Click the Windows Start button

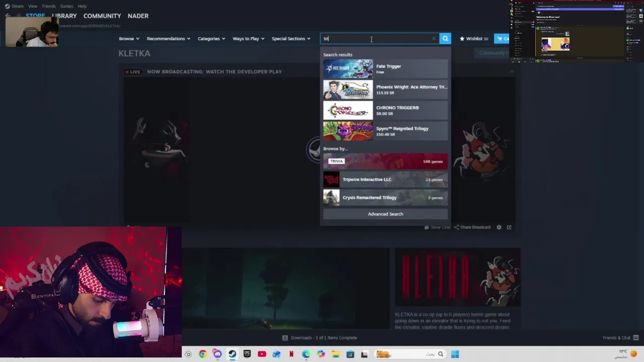point(455,354)
